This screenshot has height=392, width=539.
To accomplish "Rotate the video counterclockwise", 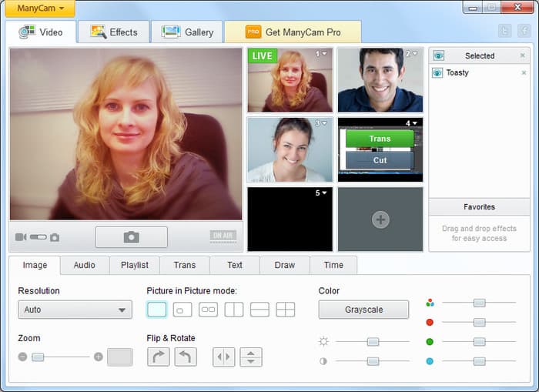I will [186, 357].
